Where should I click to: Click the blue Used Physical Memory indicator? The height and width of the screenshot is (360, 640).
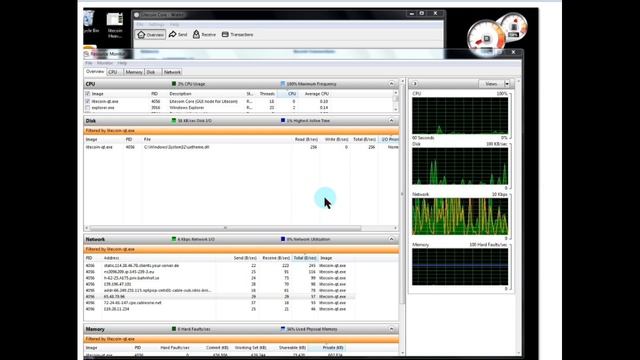click(x=283, y=329)
